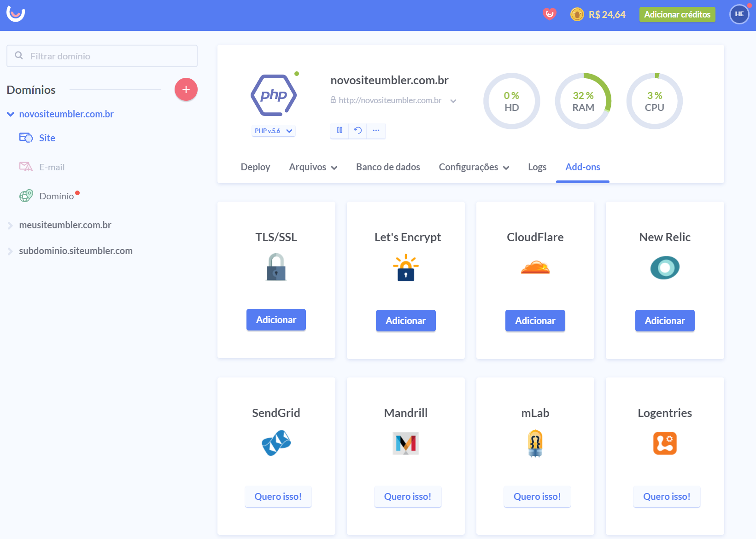Open the PHP v.5.6 version dropdown
This screenshot has width=756, height=539.
(274, 131)
